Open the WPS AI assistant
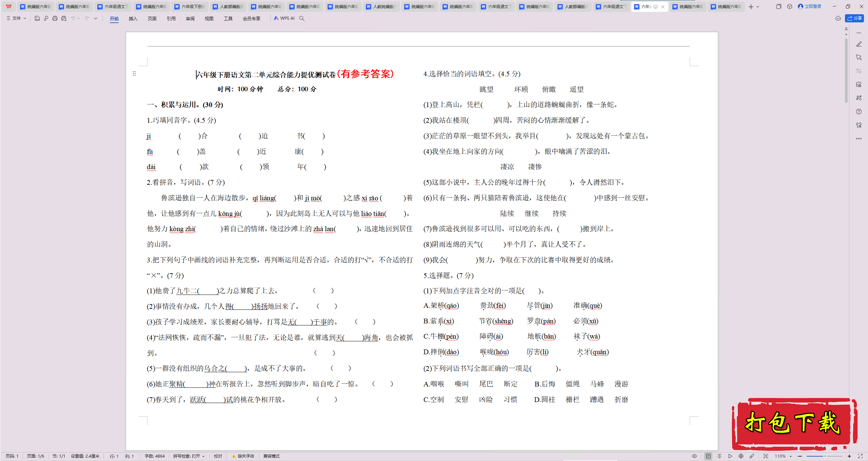 point(284,18)
